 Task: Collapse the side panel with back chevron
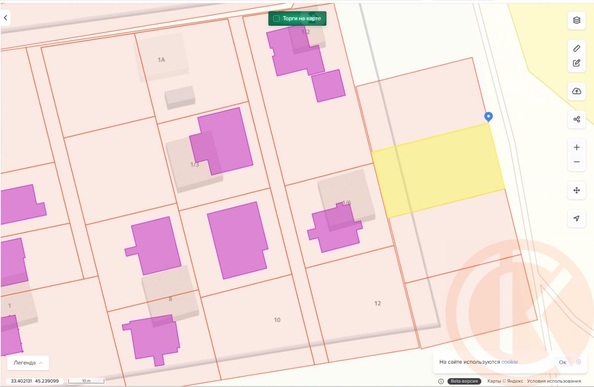[5, 18]
